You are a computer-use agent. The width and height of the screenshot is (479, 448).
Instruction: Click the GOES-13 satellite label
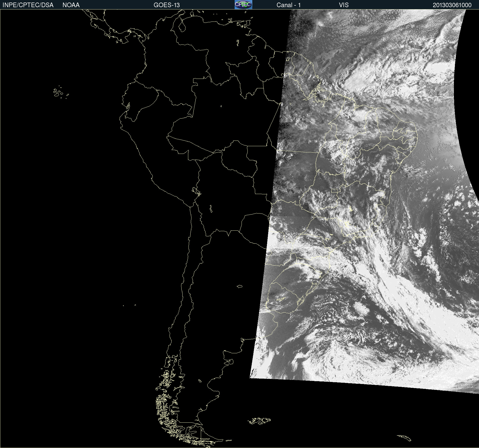[x=166, y=5]
